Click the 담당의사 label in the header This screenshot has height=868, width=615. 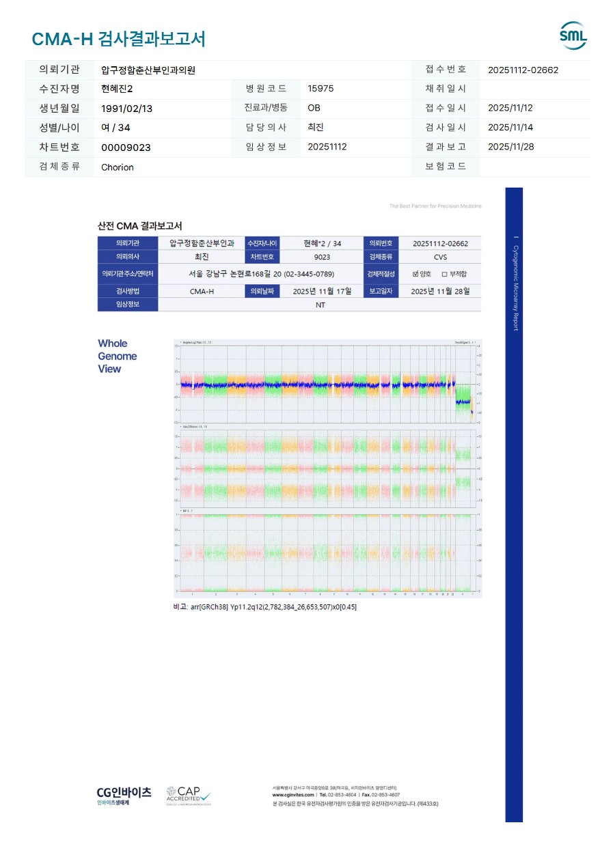tap(266, 128)
